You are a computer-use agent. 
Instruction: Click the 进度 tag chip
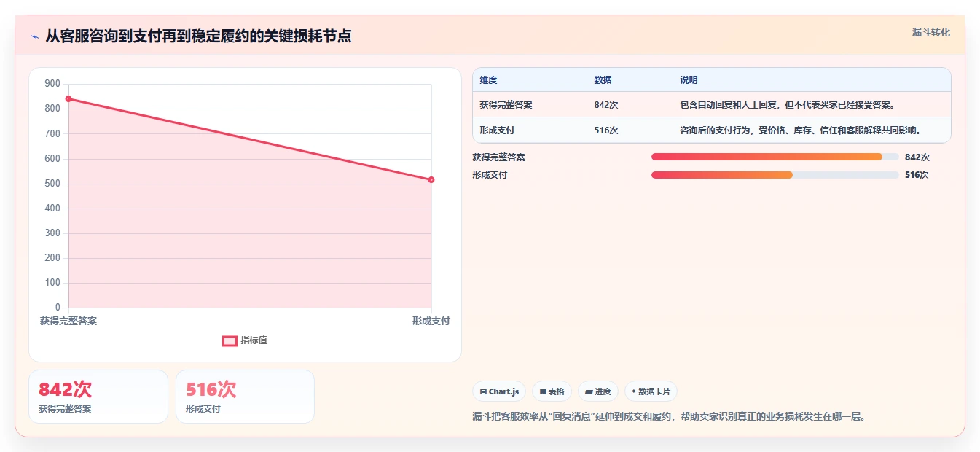click(598, 391)
